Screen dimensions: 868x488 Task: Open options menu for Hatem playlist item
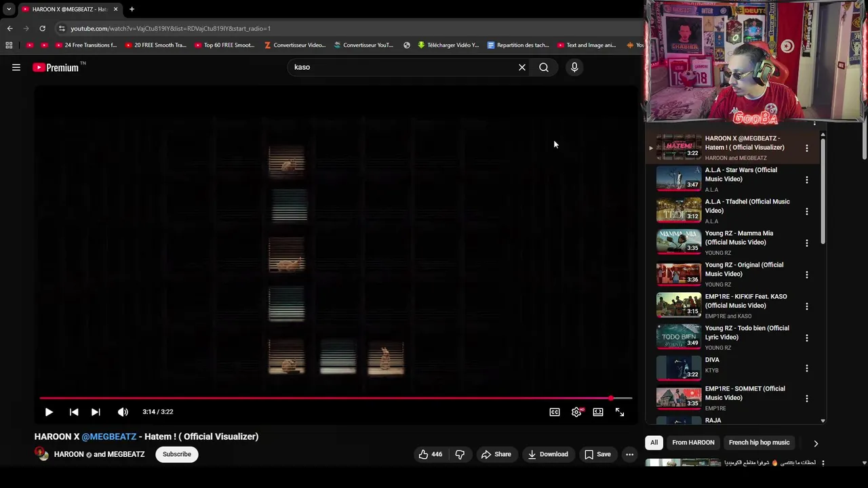806,148
